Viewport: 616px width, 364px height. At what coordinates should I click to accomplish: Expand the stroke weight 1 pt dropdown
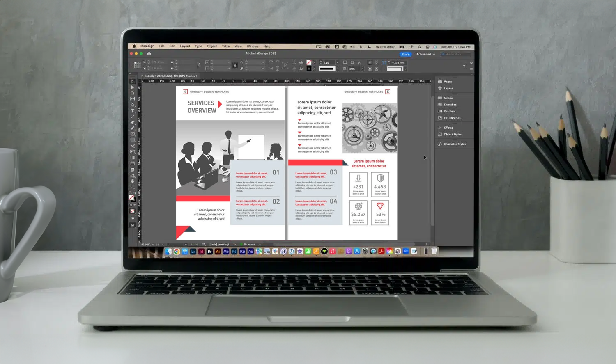(x=338, y=63)
